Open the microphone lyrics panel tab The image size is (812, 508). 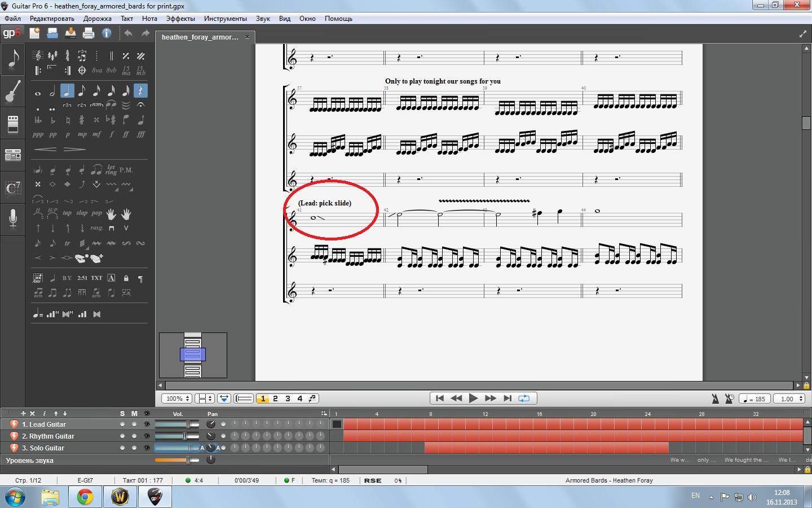(13, 218)
